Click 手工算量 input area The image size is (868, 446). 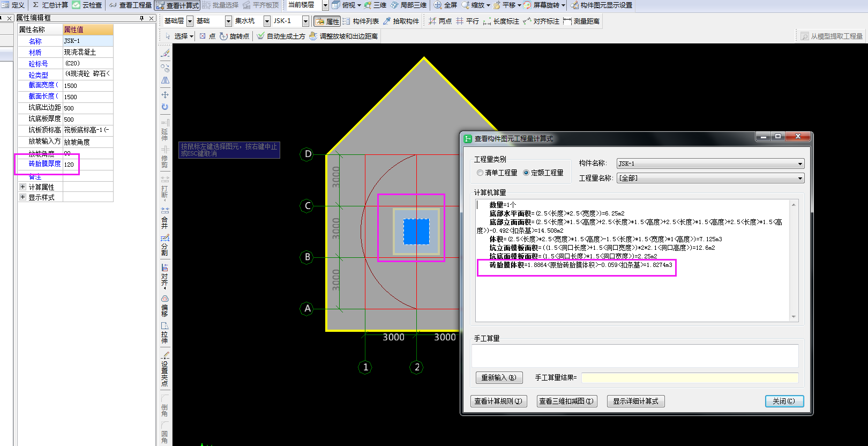coord(635,356)
